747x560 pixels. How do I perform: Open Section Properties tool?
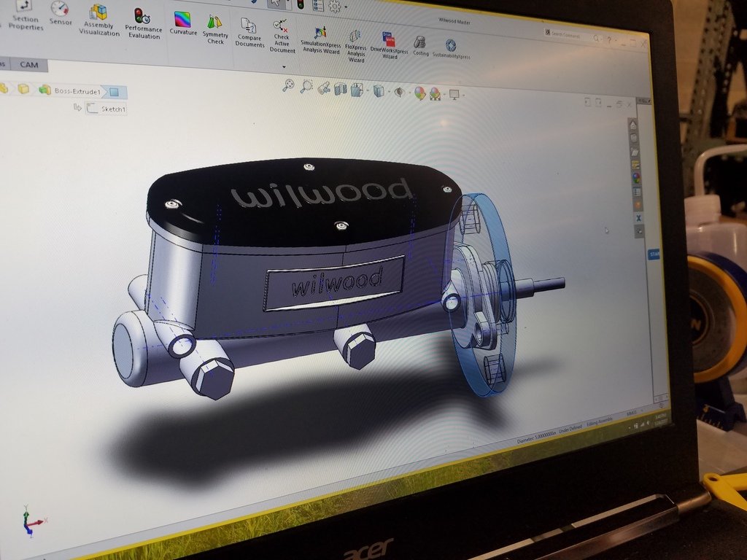(26, 16)
